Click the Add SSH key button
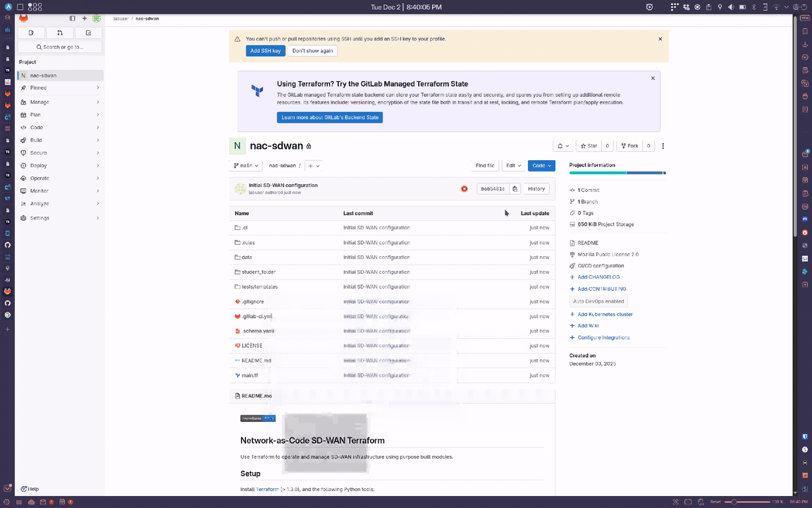 (265, 51)
